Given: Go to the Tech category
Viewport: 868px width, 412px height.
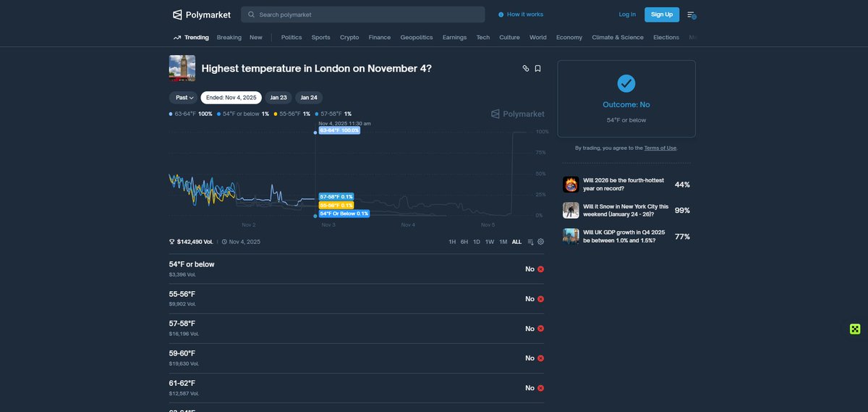Looking at the screenshot, I should 483,37.
